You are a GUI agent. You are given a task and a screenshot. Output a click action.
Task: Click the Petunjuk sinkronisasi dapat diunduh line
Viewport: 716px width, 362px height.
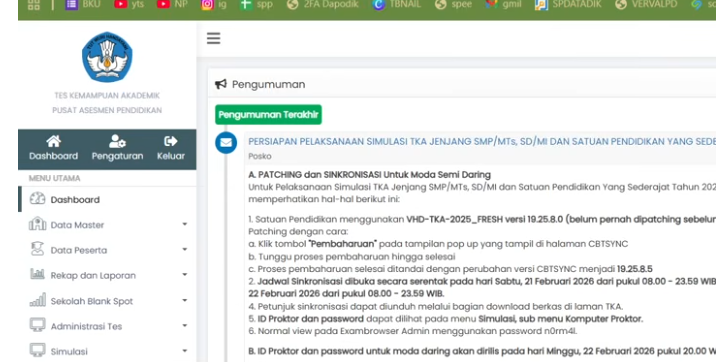pyautogui.click(x=436, y=306)
